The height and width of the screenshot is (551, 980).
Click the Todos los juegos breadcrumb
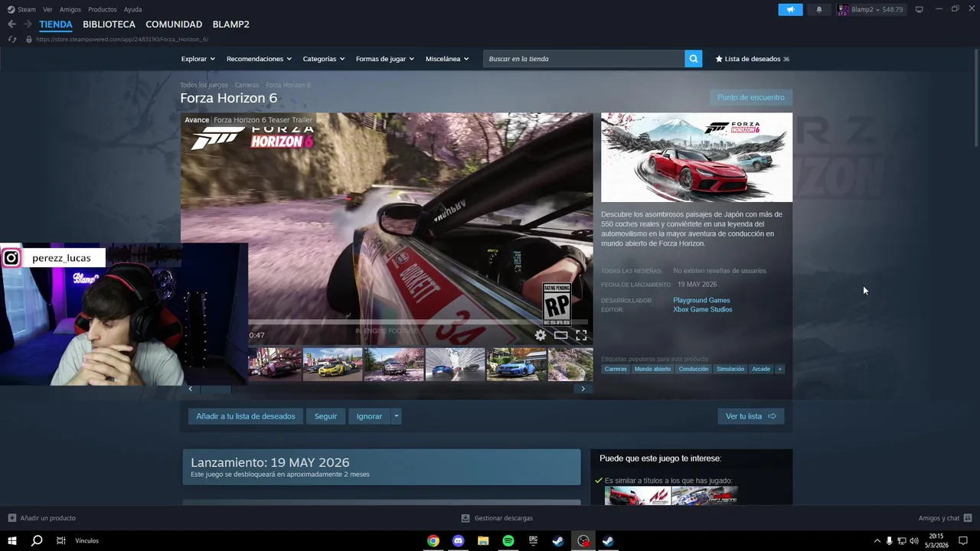tap(204, 85)
